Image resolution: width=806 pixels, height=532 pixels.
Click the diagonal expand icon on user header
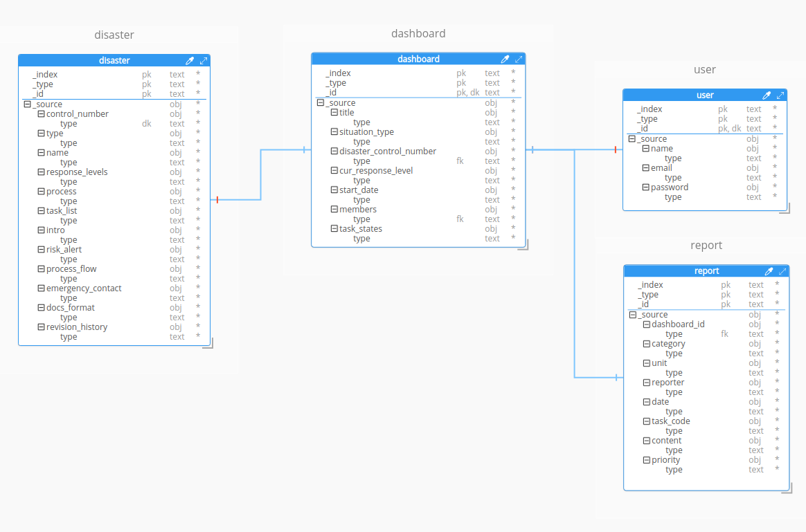[781, 95]
